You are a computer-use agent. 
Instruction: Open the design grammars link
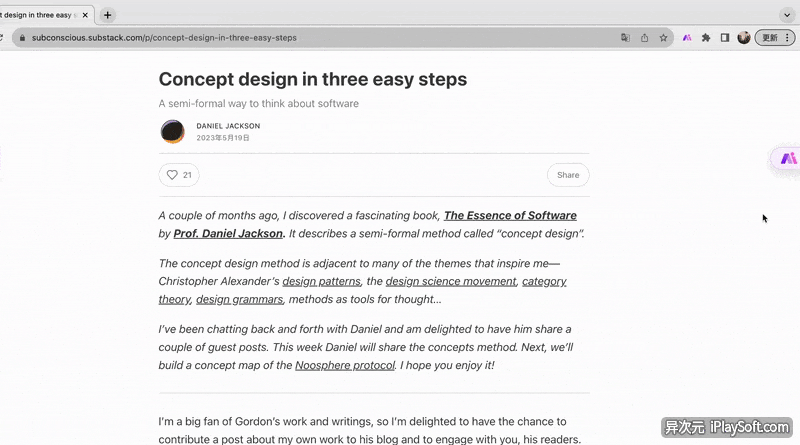[x=239, y=300]
